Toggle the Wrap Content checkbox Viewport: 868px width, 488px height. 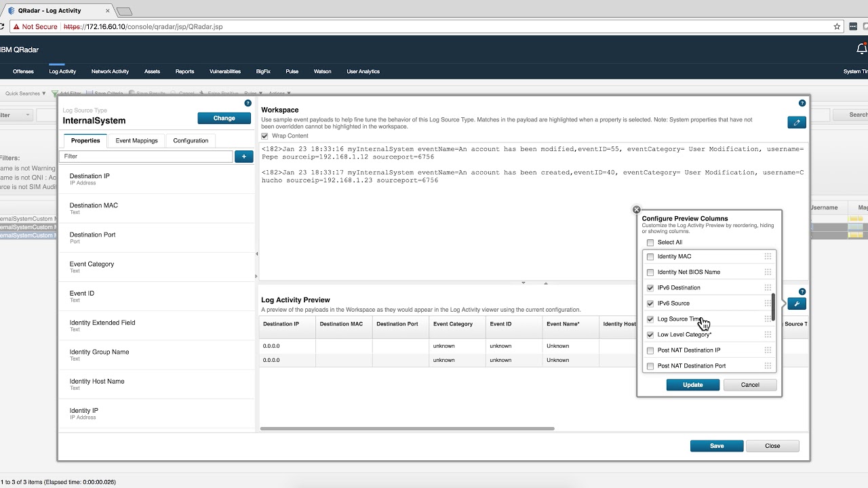(x=264, y=136)
